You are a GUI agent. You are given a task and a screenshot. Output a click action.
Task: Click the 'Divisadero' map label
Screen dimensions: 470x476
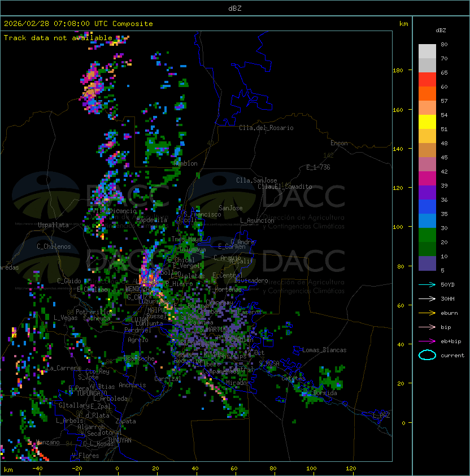pyautogui.click(x=251, y=280)
